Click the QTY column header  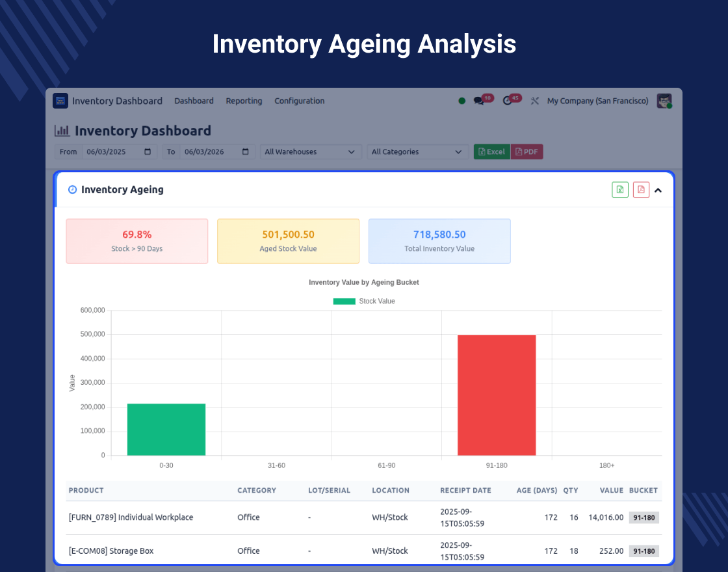pyautogui.click(x=571, y=490)
